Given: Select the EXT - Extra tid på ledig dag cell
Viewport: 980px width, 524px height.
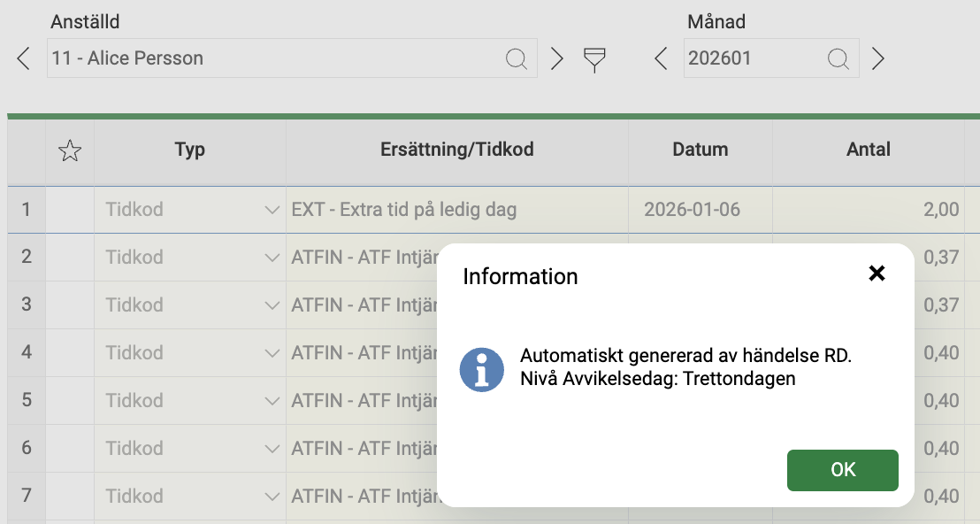Looking at the screenshot, I should pos(457,210).
